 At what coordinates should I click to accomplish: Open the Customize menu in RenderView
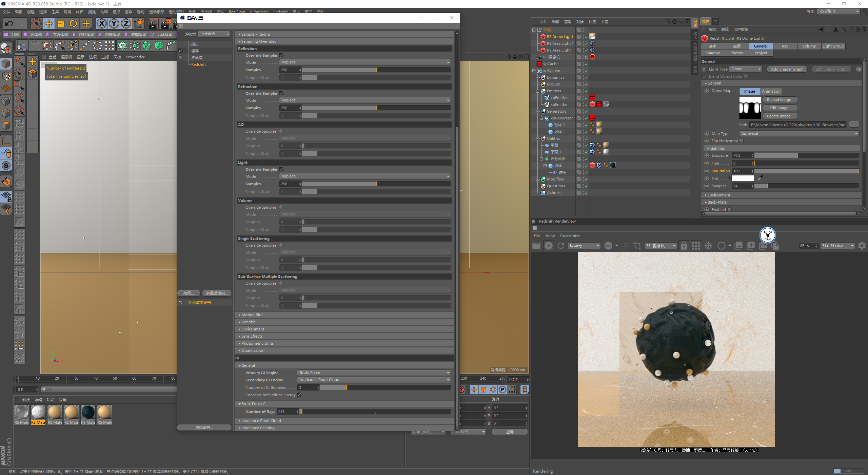click(570, 236)
